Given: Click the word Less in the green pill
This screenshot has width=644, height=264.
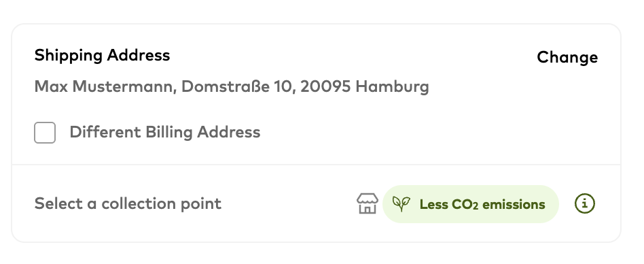Looking at the screenshot, I should tap(433, 204).
